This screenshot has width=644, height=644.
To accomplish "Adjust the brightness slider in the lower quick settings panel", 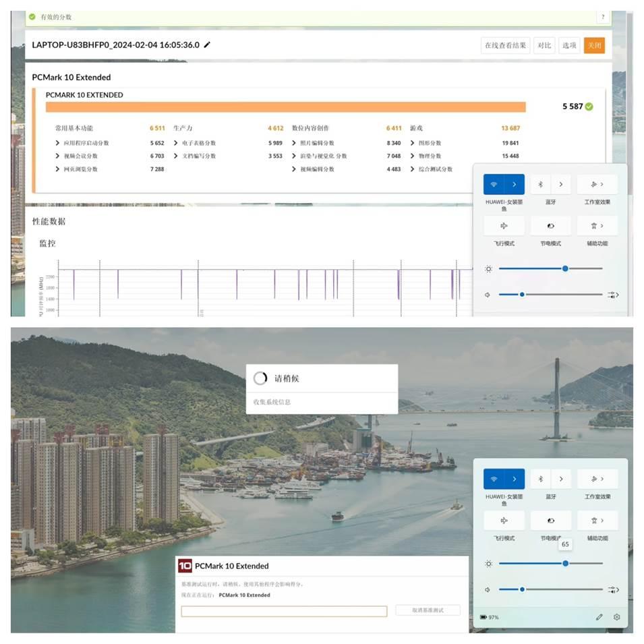I will (x=551, y=564).
